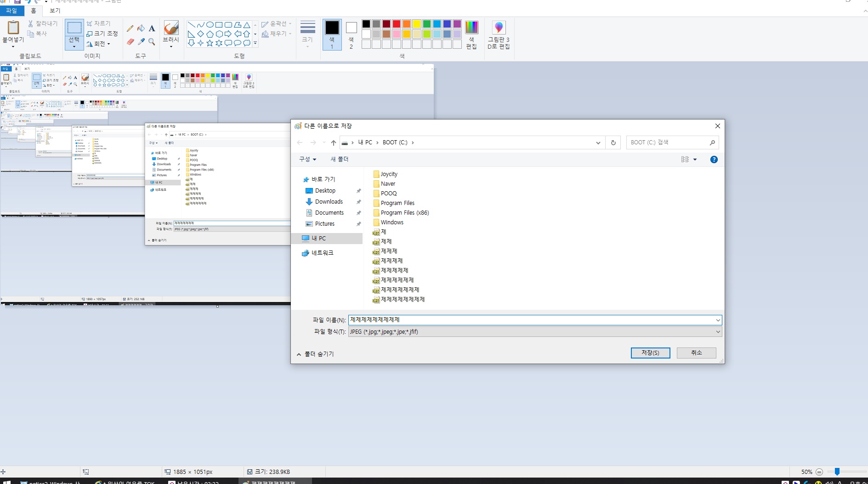Open Resize (크기 조정) option
The height and width of the screenshot is (484, 868).
pyautogui.click(x=102, y=34)
